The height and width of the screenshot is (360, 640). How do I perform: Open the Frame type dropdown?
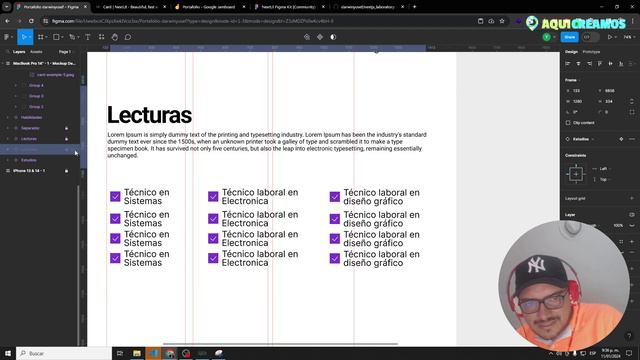(572, 80)
